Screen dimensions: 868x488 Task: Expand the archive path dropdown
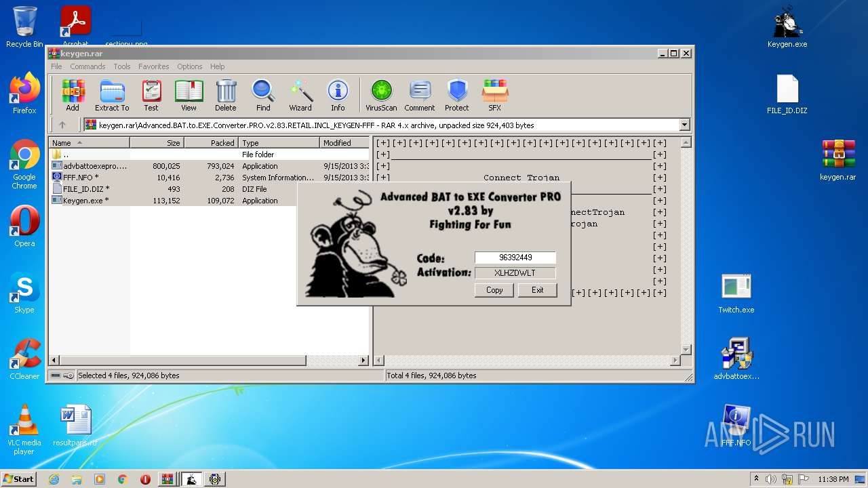point(684,125)
